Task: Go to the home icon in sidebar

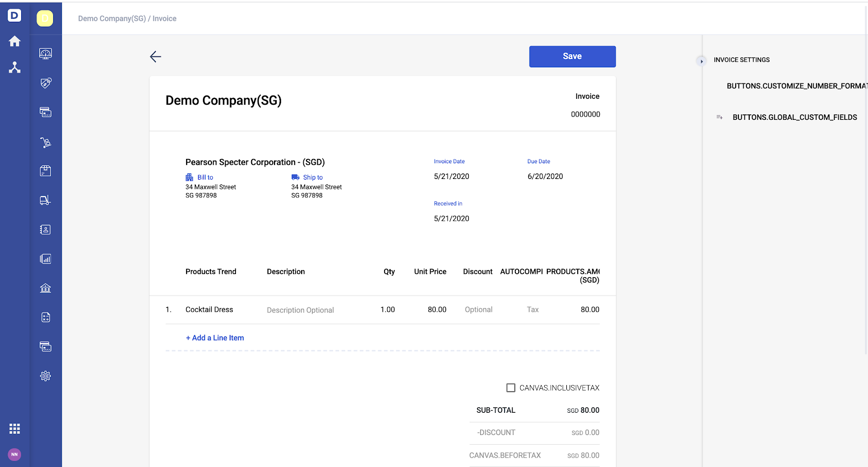Action: click(15, 41)
